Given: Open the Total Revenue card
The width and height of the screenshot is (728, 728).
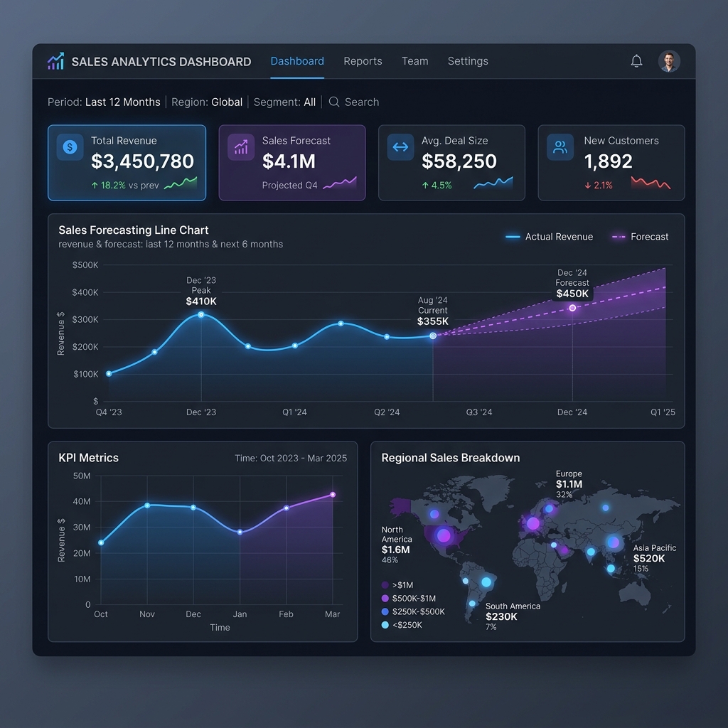Looking at the screenshot, I should tap(127, 163).
